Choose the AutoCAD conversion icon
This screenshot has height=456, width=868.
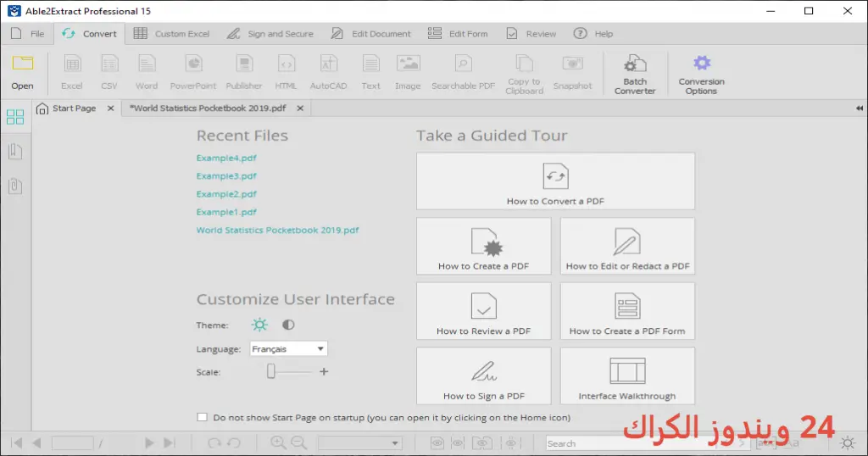329,64
